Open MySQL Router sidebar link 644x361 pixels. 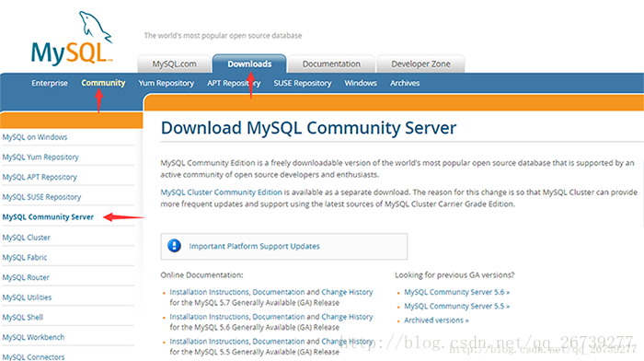tap(26, 277)
